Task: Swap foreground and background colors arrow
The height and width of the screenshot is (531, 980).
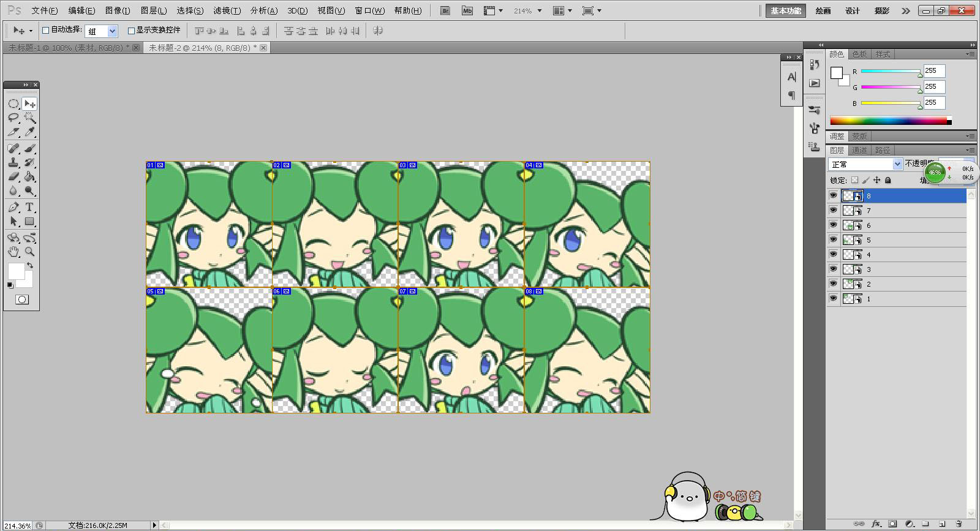Action: [x=29, y=266]
